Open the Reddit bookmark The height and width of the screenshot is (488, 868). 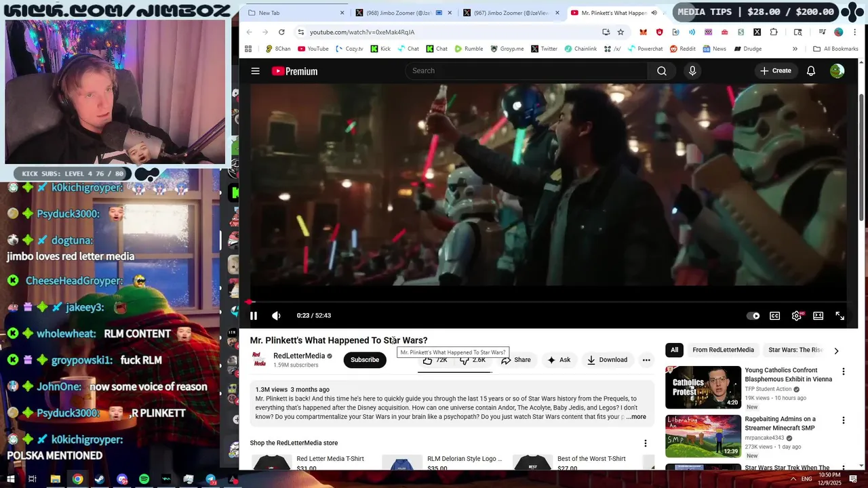(x=683, y=49)
